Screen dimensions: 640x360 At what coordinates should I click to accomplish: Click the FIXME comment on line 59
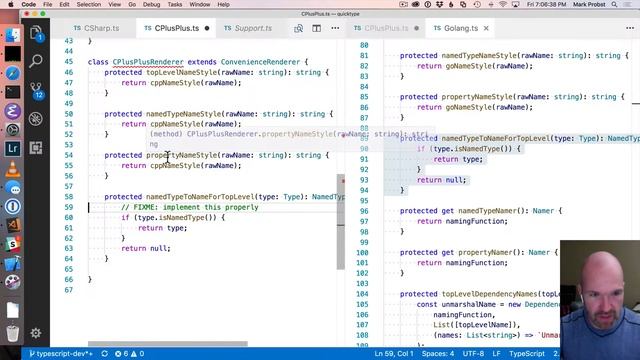coord(190,207)
